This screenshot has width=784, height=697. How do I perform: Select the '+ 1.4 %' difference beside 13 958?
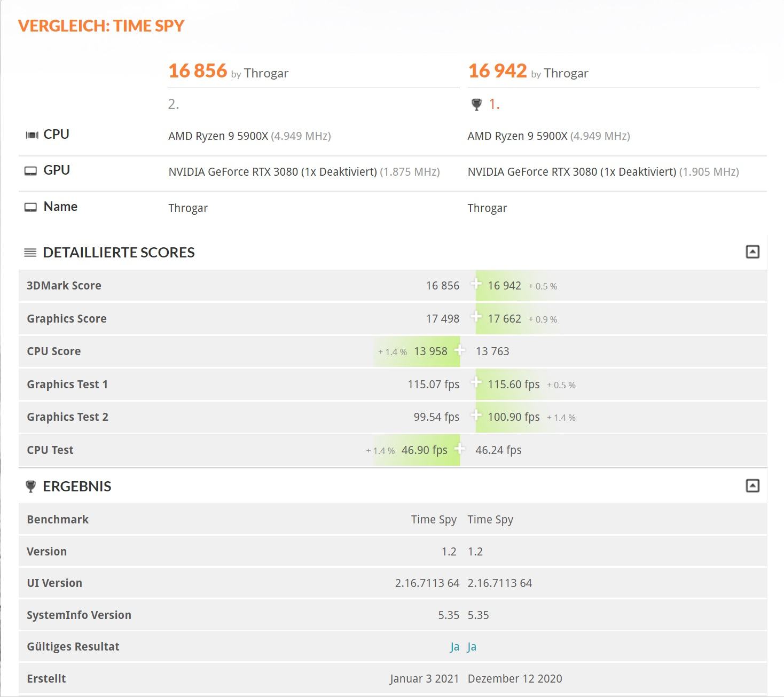pyautogui.click(x=393, y=352)
